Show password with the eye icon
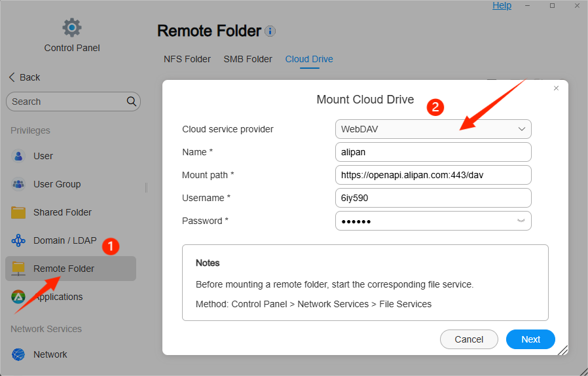This screenshot has height=376, width=588. pos(521,221)
